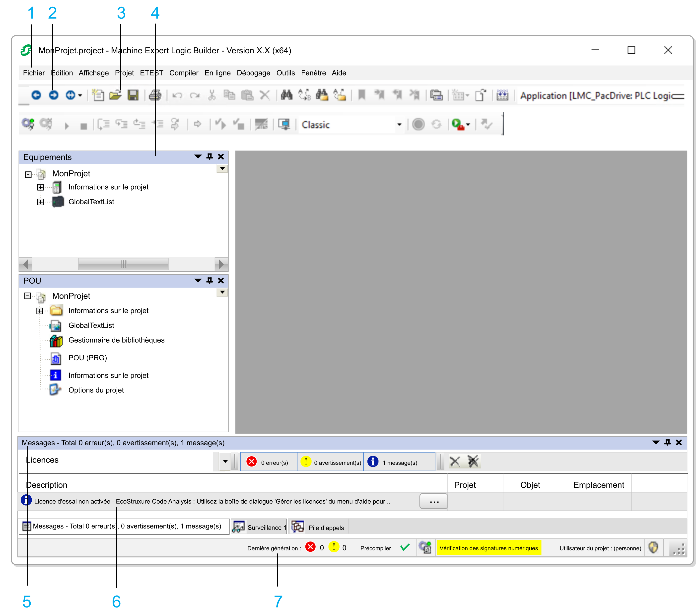Open the run-with-options dropdown arrow
The width and height of the screenshot is (696, 616).
468,125
